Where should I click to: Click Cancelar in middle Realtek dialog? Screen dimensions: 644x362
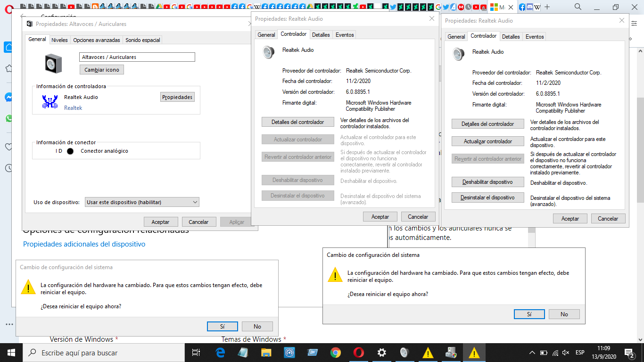(418, 217)
